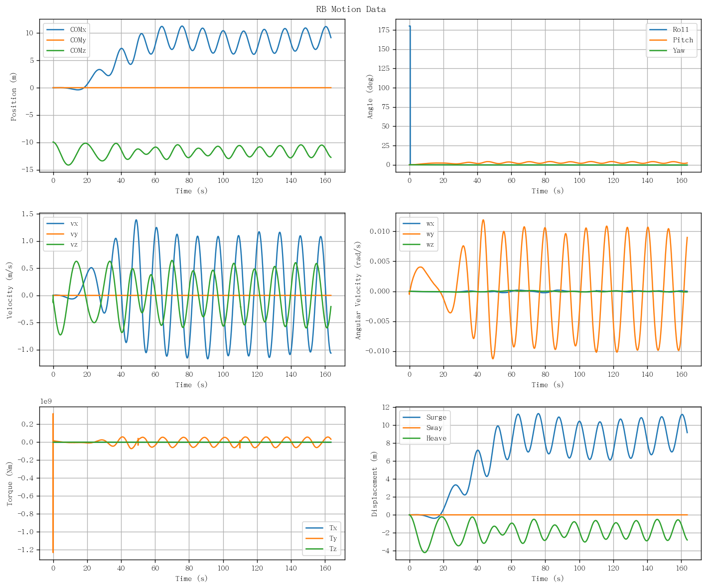
Task: Select the 'Angular Velocity (rad/s)' axis label
Action: 359,290
